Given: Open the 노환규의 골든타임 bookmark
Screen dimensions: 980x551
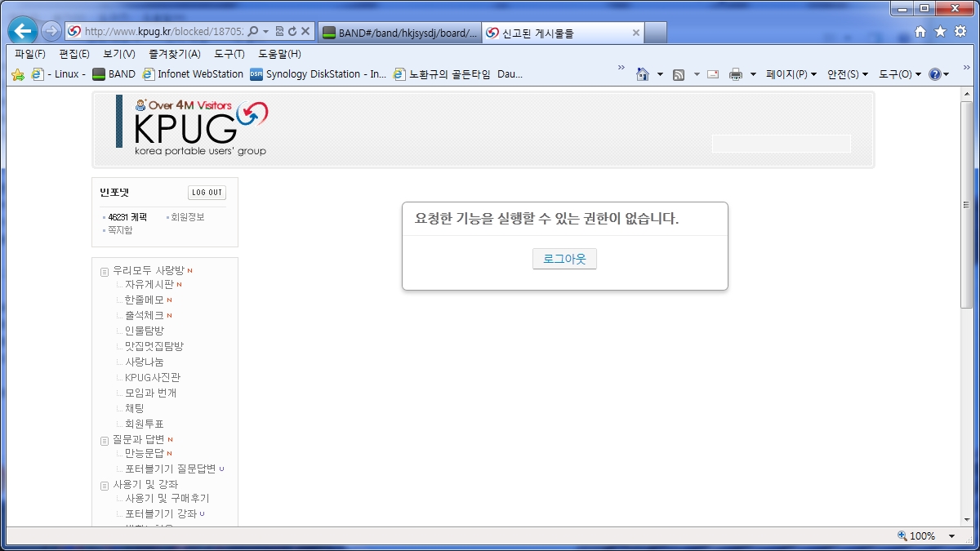Looking at the screenshot, I should (442, 74).
